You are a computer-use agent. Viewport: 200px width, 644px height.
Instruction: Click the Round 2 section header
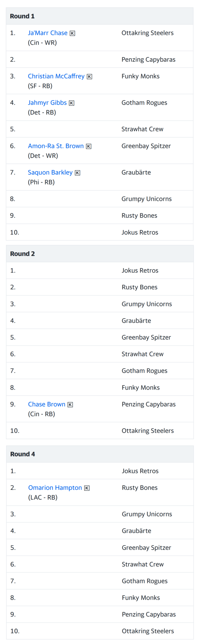point(100,254)
